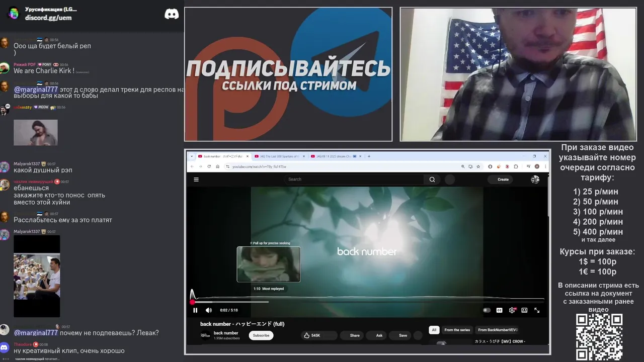The width and height of the screenshot is (644, 362).
Task: Bookmark this page with the star icon
Action: click(478, 166)
